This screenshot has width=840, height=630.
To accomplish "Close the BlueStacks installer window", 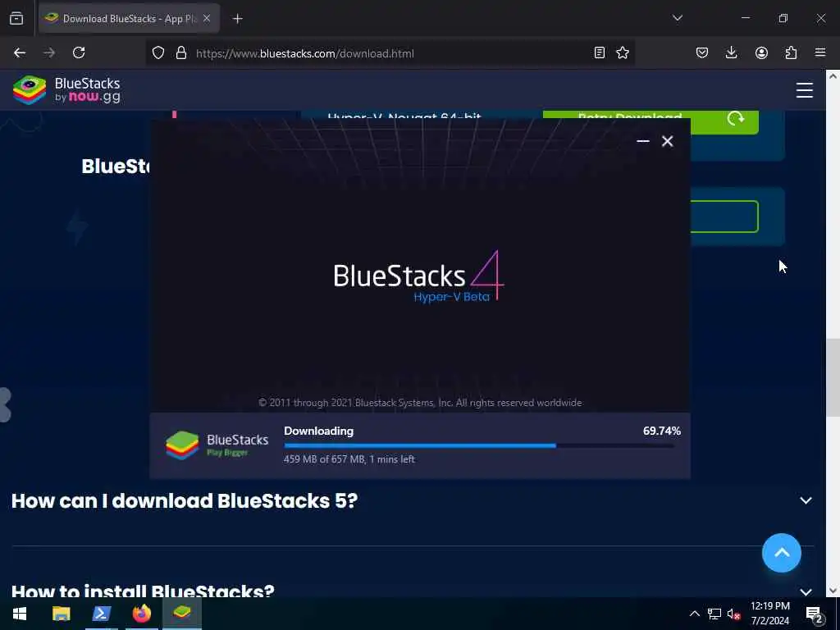I will [x=667, y=141].
